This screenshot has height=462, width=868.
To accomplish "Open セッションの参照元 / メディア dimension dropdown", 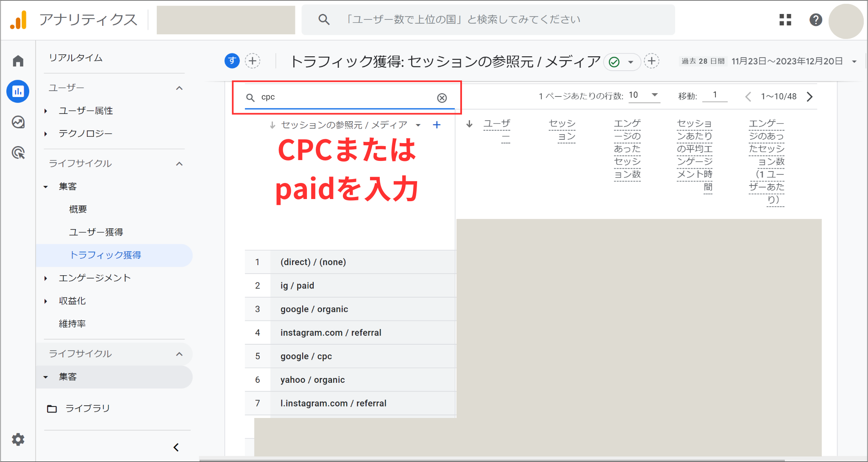I will tap(418, 125).
